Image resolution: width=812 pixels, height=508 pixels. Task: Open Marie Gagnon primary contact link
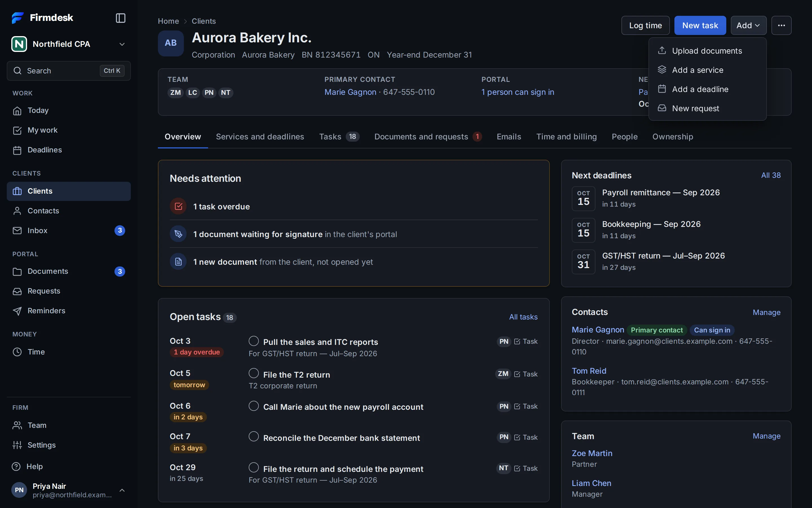(x=350, y=92)
